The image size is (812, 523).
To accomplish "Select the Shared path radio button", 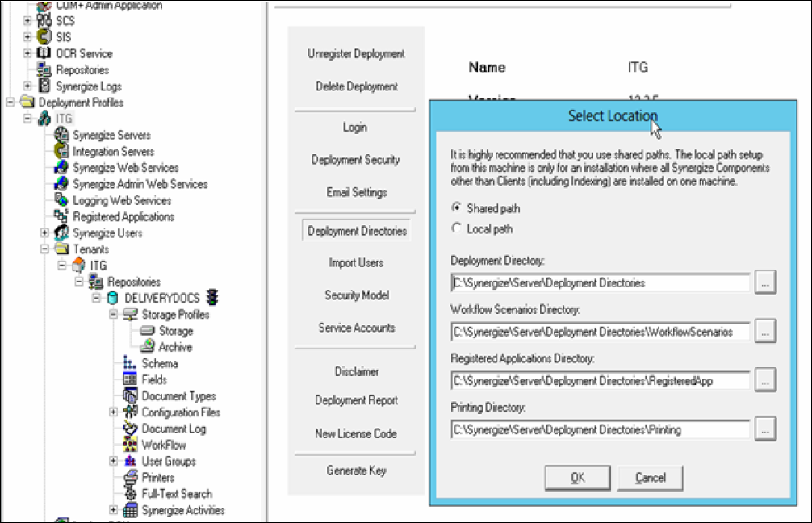I will point(456,207).
